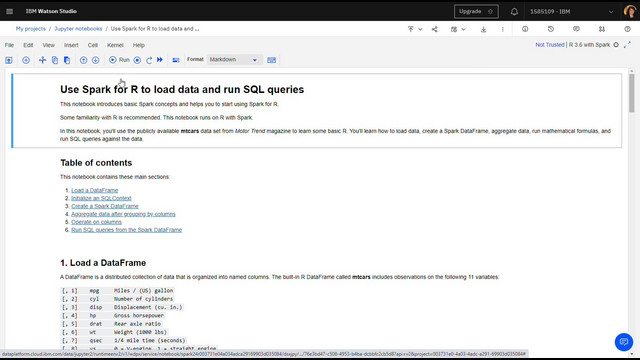The height and width of the screenshot is (360, 640).
Task: Open the Insert menu
Action: (71, 45)
